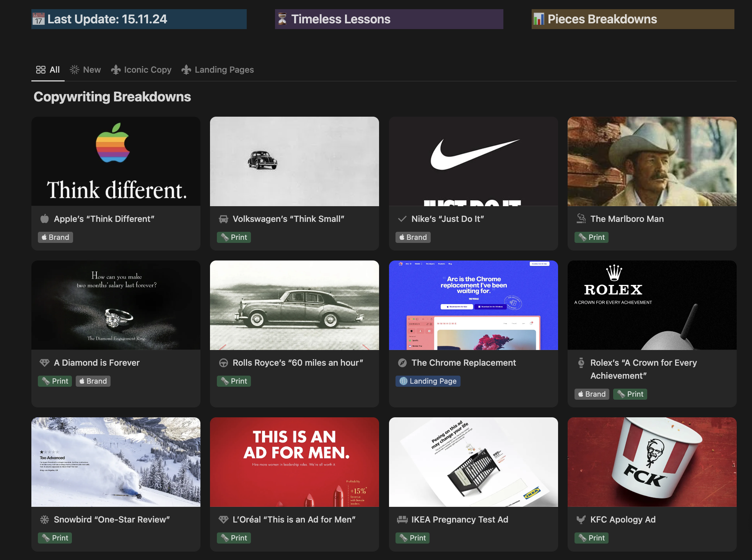Viewport: 752px width, 560px height.
Task: Select the Landing Pages tab
Action: point(218,70)
